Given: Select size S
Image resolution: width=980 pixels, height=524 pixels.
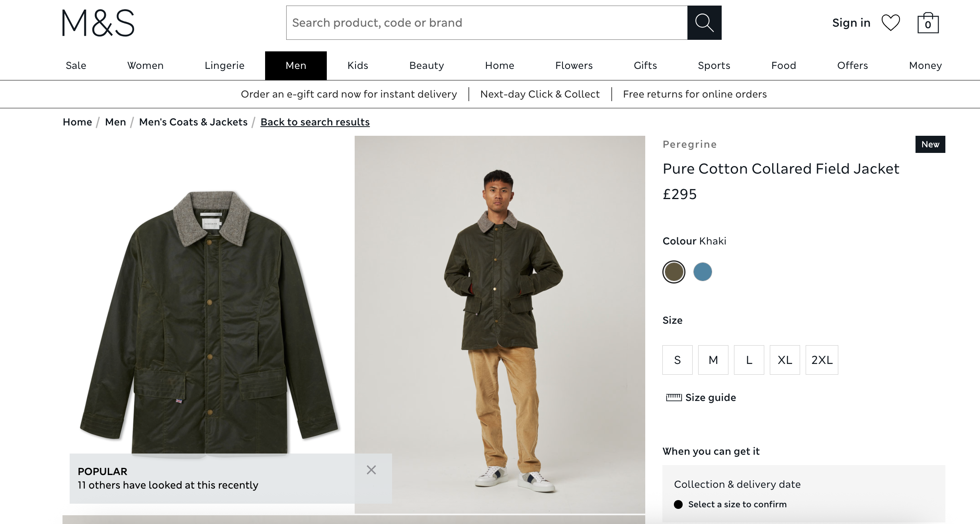Looking at the screenshot, I should [677, 360].
